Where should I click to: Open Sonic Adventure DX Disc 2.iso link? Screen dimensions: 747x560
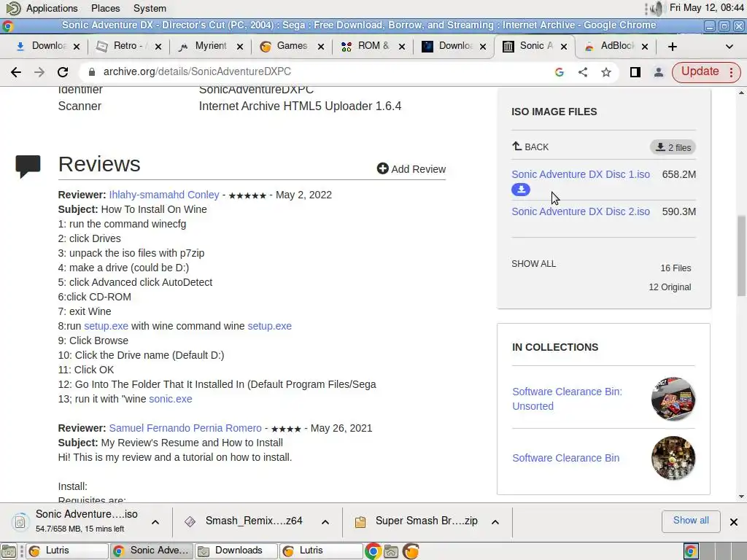coord(581,211)
